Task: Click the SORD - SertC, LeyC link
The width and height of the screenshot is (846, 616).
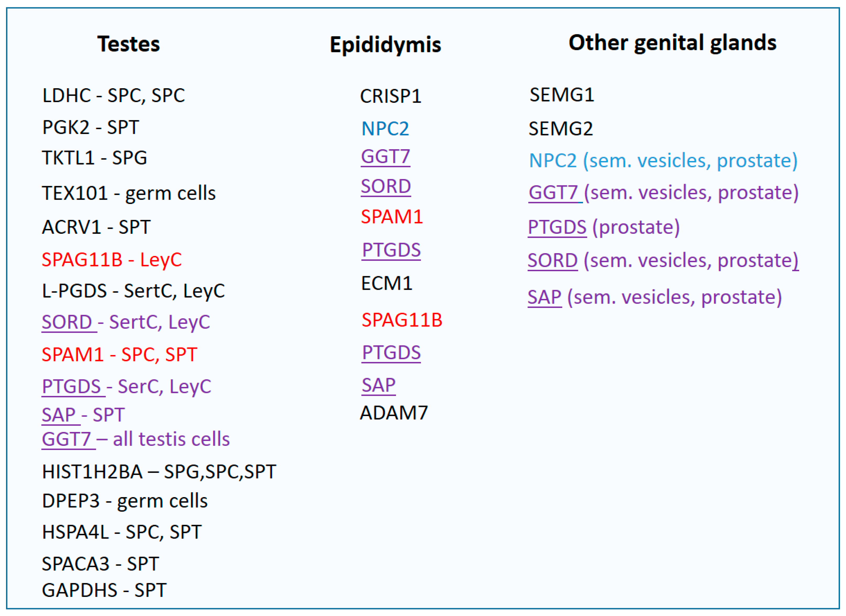Action: coord(67,322)
